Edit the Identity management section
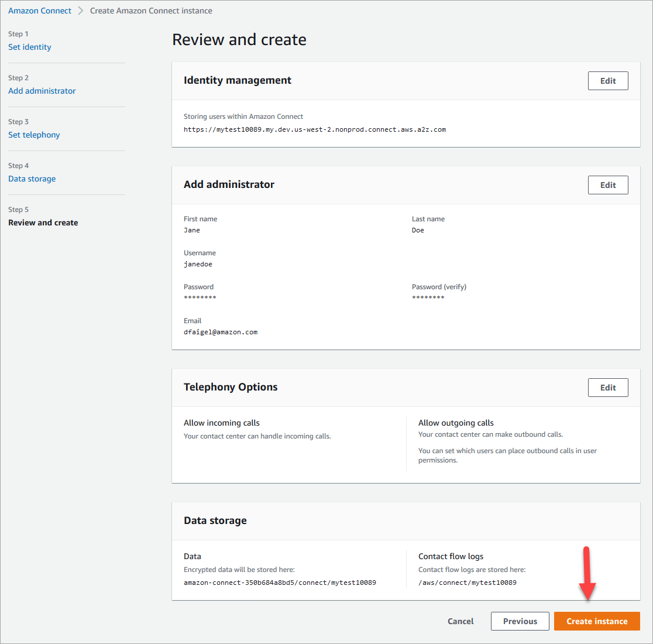This screenshot has width=653, height=644. pos(608,80)
